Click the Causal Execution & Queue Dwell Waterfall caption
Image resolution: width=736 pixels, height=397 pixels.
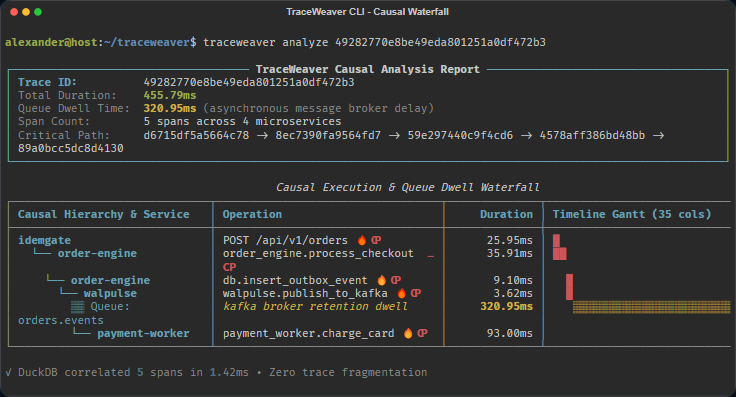pos(407,187)
